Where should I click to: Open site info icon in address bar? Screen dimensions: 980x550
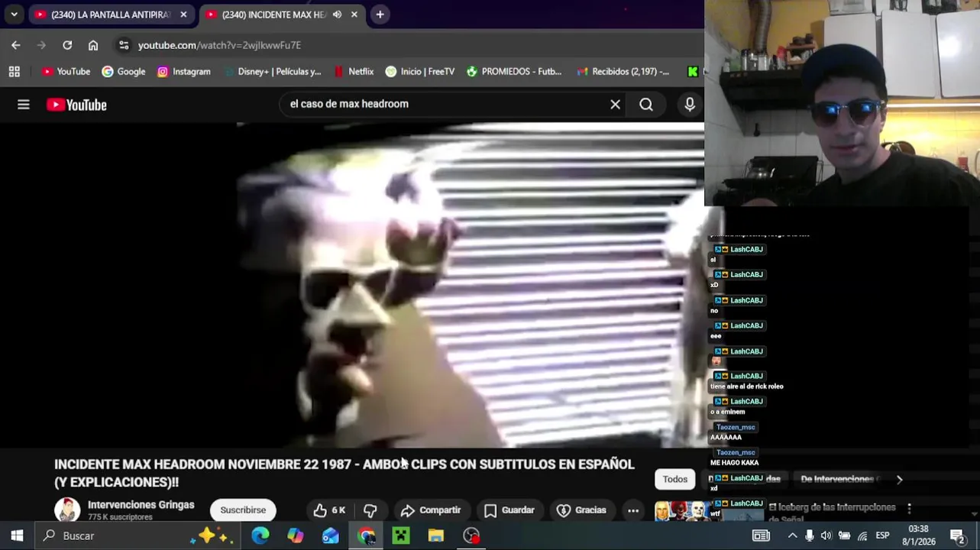pyautogui.click(x=124, y=45)
